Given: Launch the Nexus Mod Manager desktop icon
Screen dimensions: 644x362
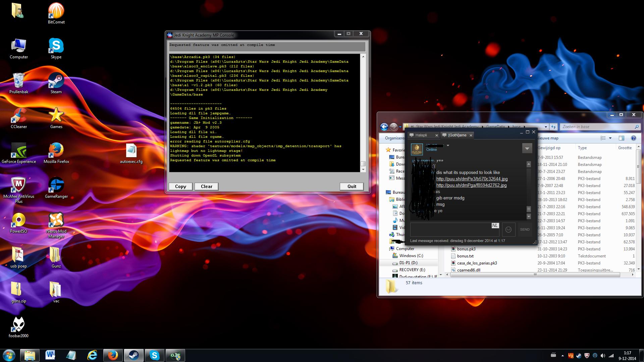Looking at the screenshot, I should (x=56, y=225).
